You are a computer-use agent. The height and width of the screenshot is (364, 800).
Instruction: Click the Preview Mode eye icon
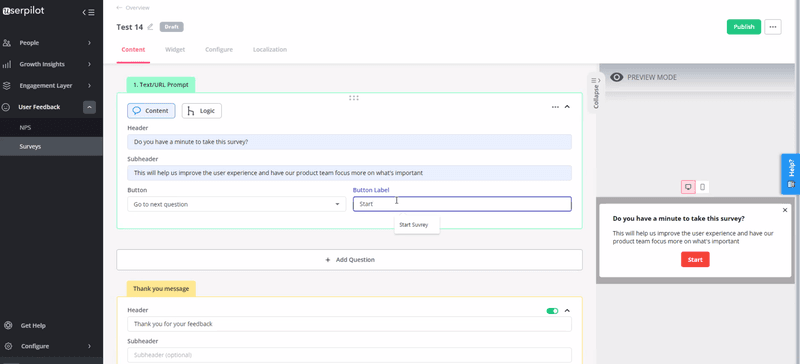617,77
